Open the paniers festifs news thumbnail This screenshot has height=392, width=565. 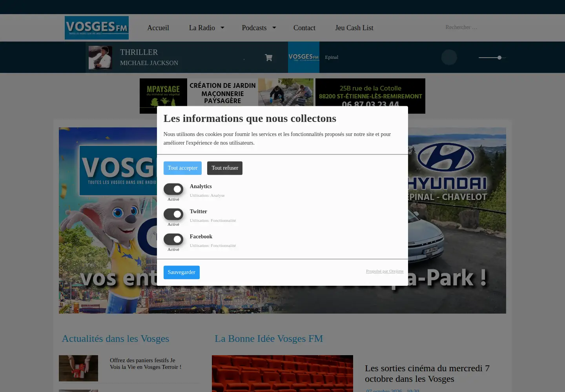tap(78, 368)
